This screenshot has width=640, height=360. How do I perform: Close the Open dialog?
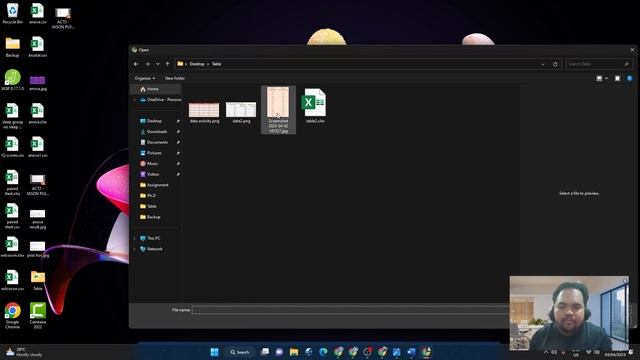tap(632, 50)
